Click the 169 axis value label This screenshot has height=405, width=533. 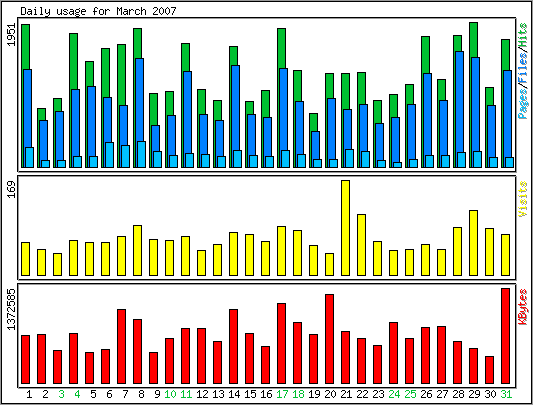12,189
